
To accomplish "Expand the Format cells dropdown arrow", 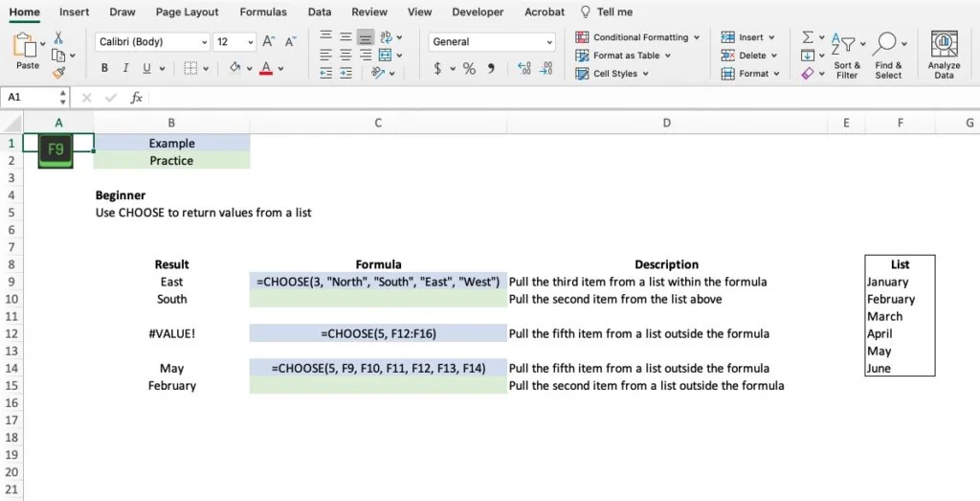I will pos(776,74).
